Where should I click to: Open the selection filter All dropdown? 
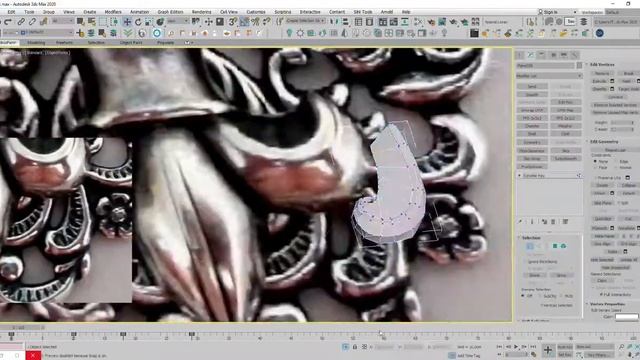click(x=63, y=21)
